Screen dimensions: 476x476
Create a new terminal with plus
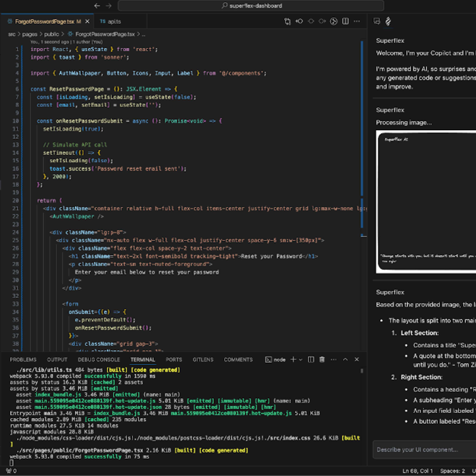pyautogui.click(x=293, y=360)
